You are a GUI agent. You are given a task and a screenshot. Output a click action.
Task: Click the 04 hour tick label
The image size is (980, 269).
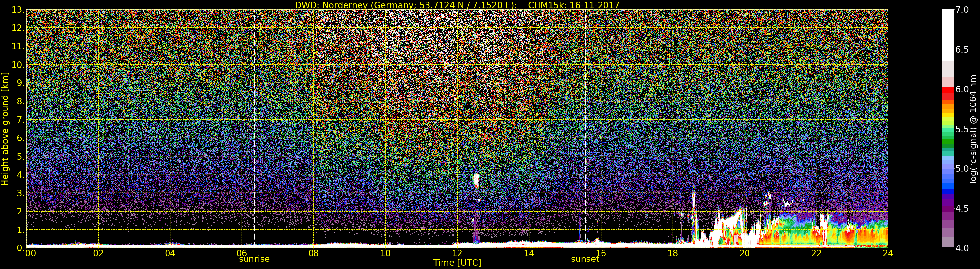(170, 253)
